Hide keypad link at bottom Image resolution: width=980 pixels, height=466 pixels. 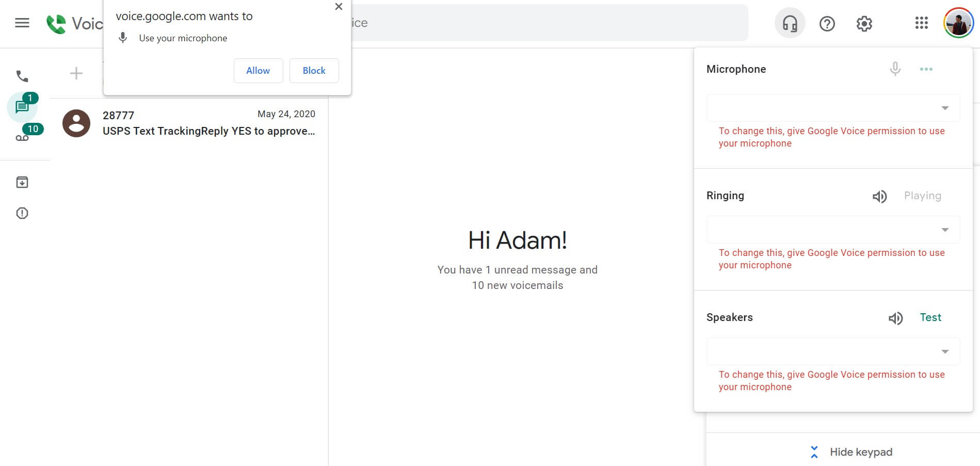click(x=861, y=452)
